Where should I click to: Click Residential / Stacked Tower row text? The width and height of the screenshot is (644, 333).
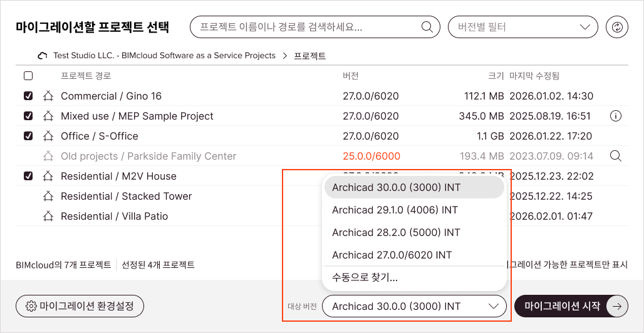pos(126,197)
